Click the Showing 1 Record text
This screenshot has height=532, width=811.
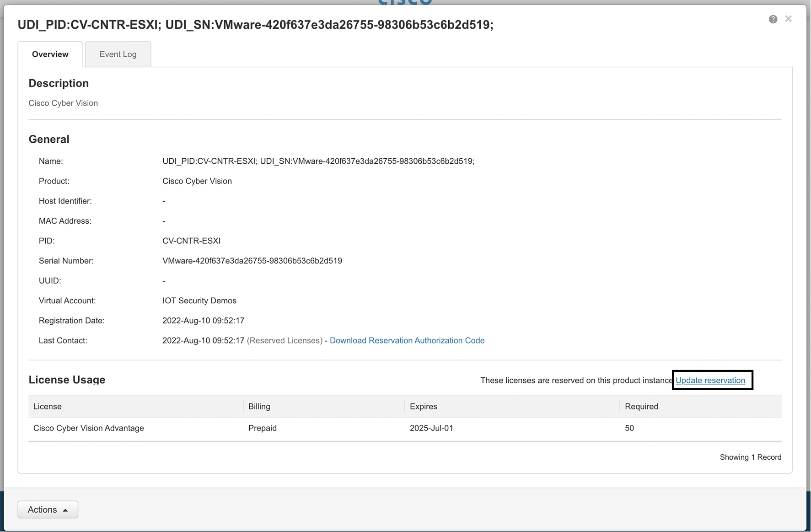click(750, 457)
